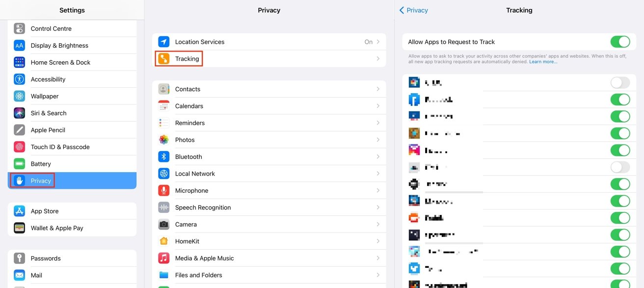
Task: Open the Contacts row chevron
Action: 378,89
